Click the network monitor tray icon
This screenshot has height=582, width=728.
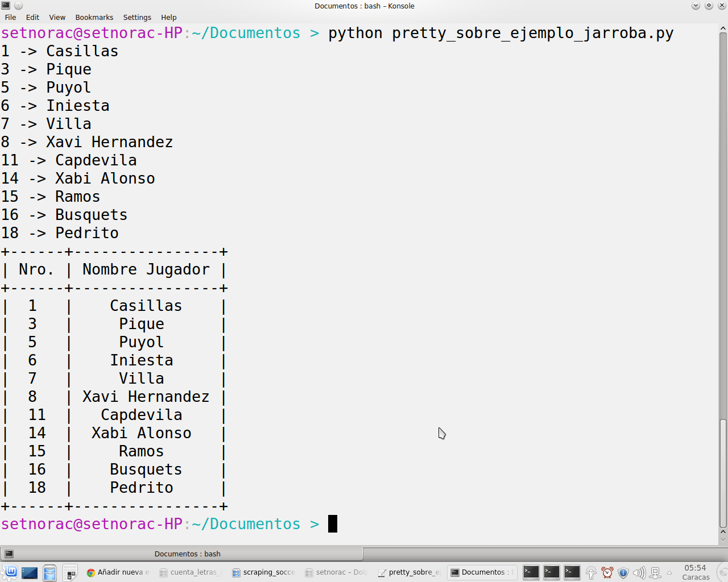pyautogui.click(x=655, y=572)
